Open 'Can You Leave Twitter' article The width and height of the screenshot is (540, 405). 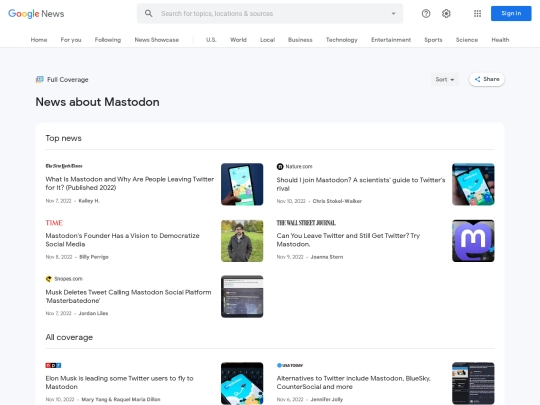348,240
